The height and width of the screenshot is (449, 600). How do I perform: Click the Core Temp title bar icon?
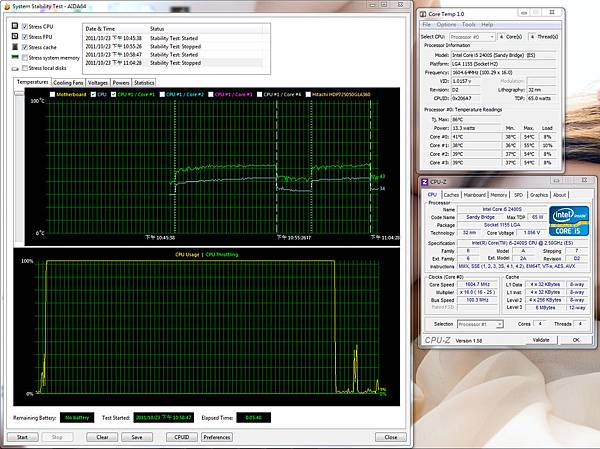tap(423, 14)
